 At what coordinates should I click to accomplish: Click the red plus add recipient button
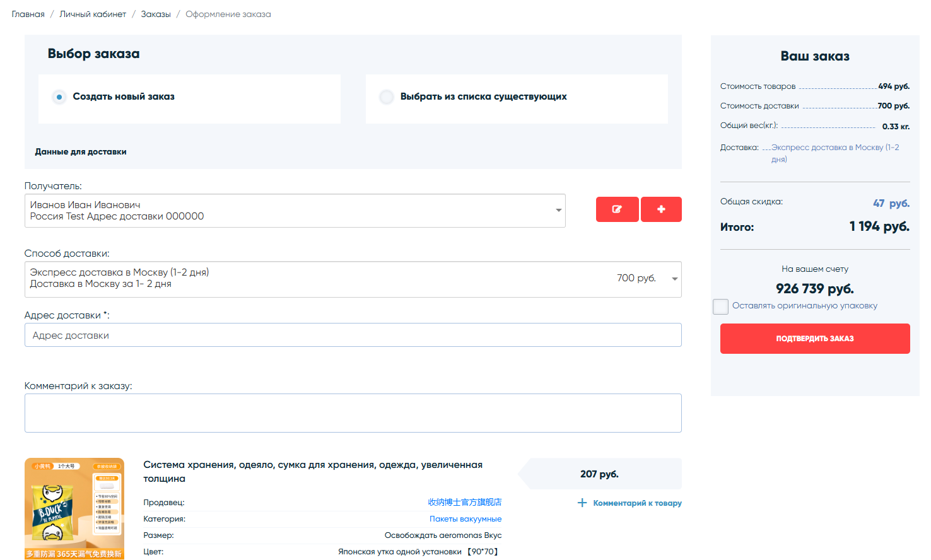(x=661, y=209)
